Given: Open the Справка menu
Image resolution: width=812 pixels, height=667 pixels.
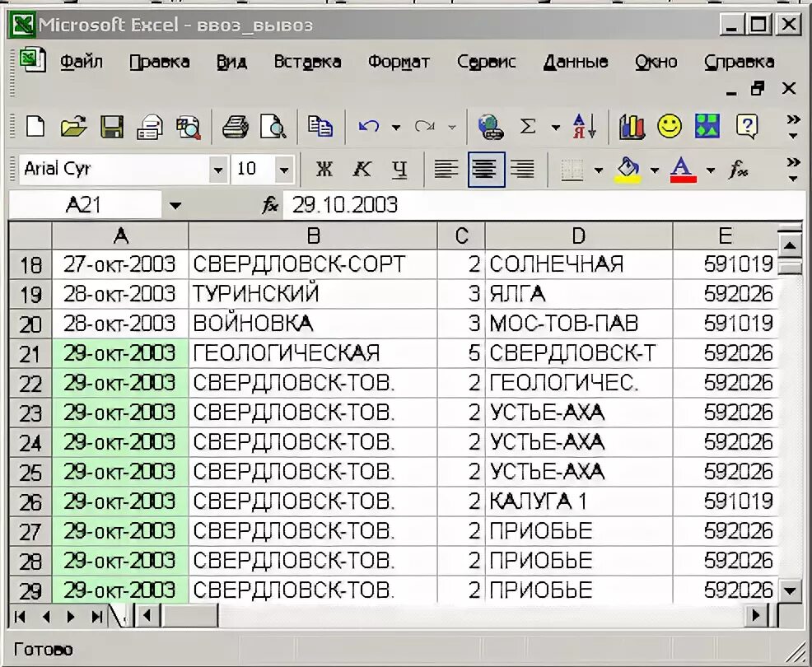Looking at the screenshot, I should [740, 62].
